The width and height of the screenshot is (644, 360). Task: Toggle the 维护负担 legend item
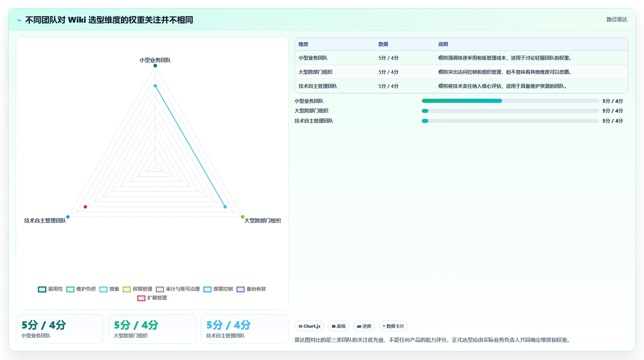pyautogui.click(x=81, y=289)
